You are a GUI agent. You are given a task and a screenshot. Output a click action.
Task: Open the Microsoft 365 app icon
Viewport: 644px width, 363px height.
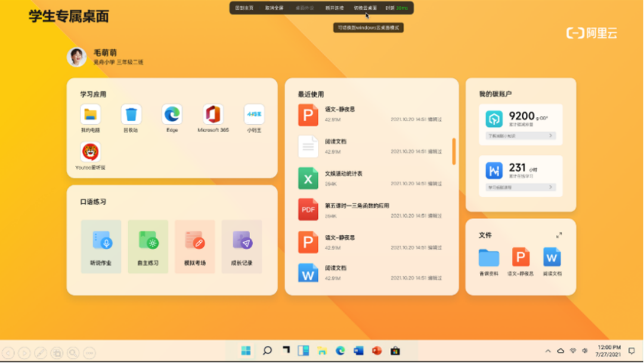[x=213, y=114]
